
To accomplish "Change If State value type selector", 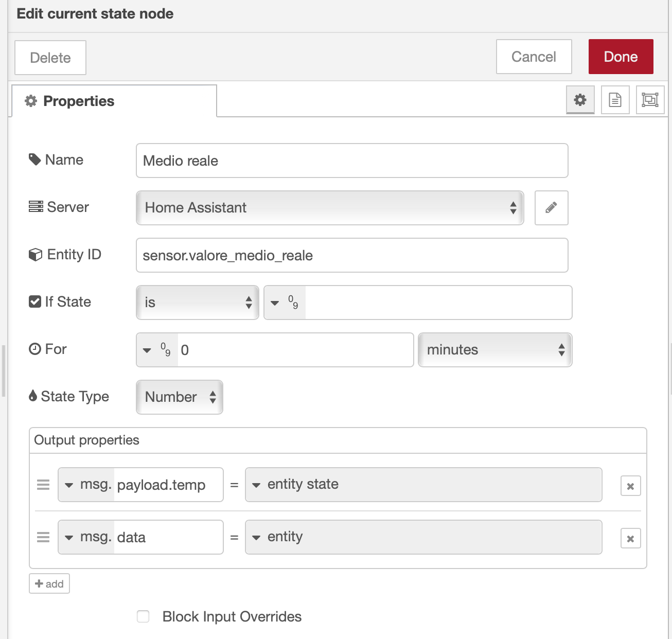I will 285,303.
